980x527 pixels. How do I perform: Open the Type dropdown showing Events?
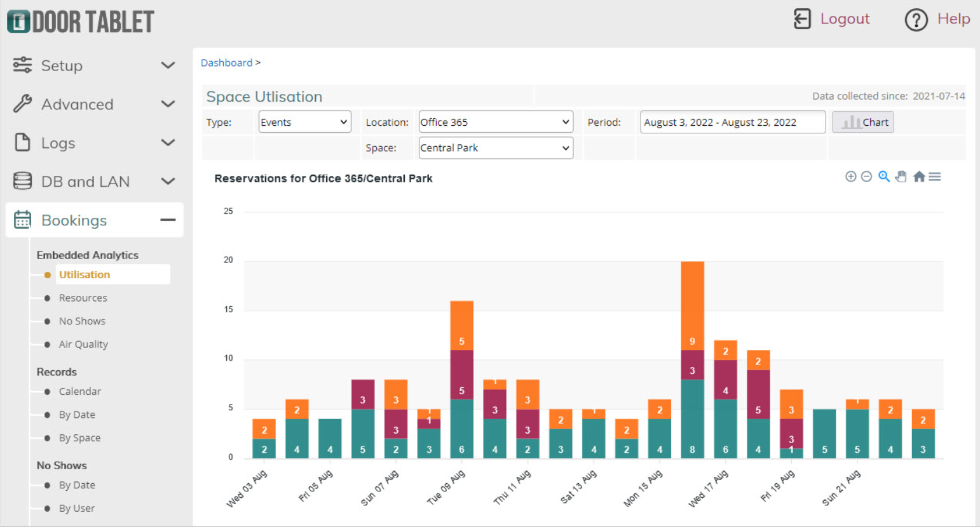(x=304, y=121)
